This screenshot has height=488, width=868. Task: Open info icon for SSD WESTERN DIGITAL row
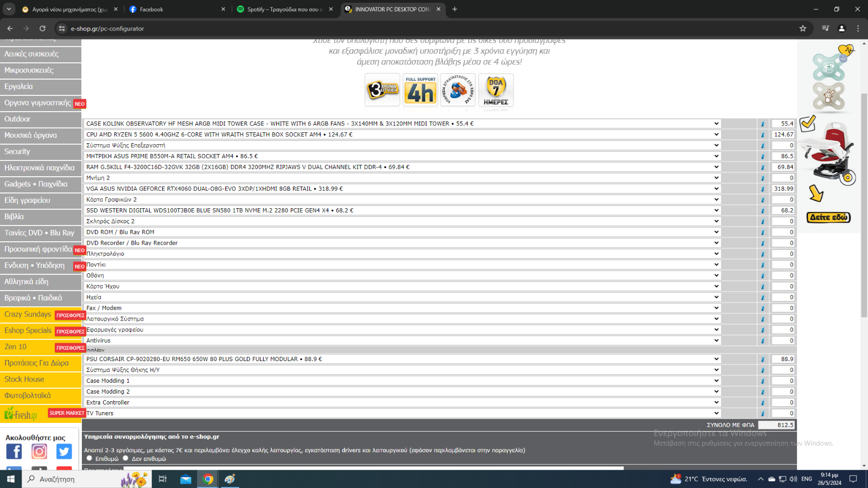pyautogui.click(x=763, y=210)
